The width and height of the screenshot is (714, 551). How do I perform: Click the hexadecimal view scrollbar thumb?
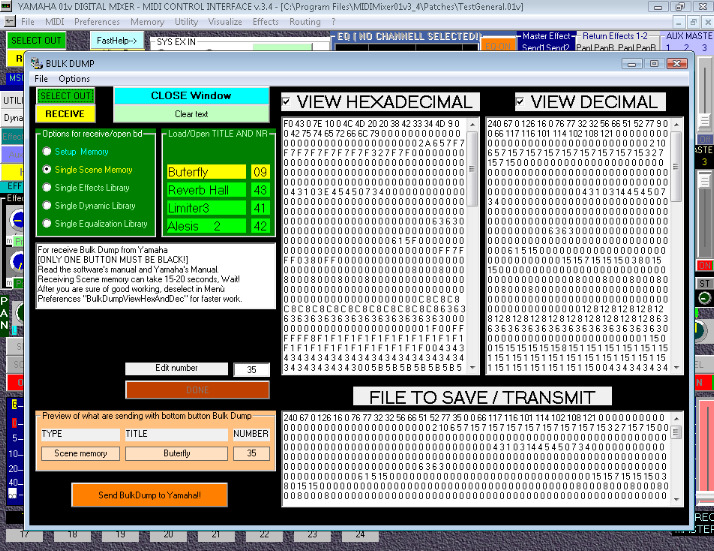click(x=472, y=168)
